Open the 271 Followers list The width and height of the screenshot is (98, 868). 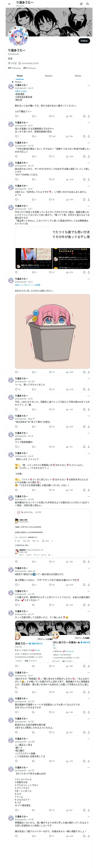pyautogui.click(x=30, y=68)
